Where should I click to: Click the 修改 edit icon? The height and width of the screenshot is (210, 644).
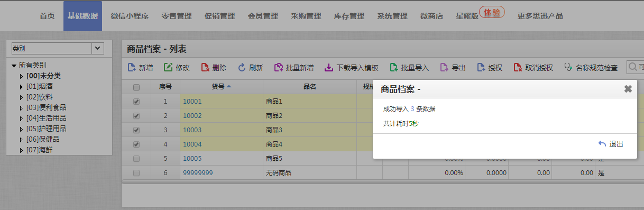click(168, 68)
